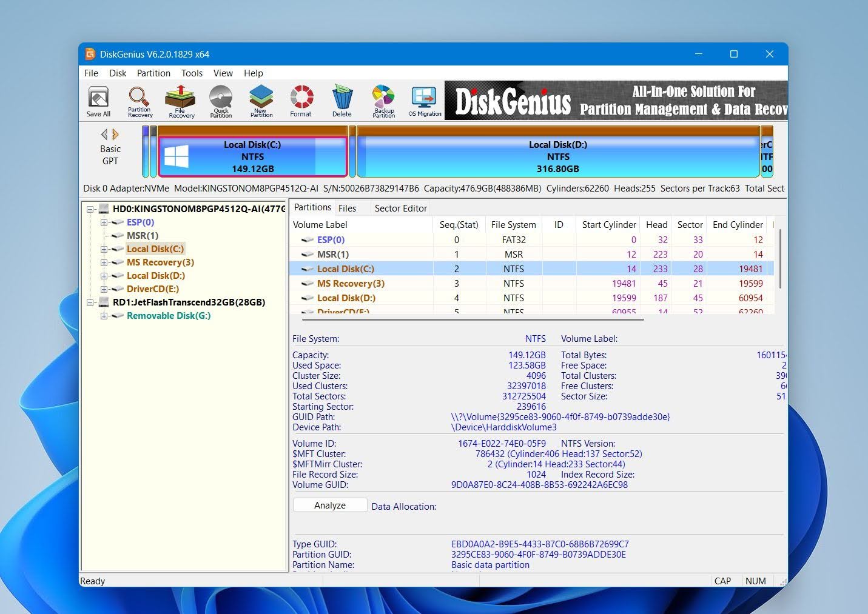
Task: Click the End Cylinder column header
Action: coord(738,225)
